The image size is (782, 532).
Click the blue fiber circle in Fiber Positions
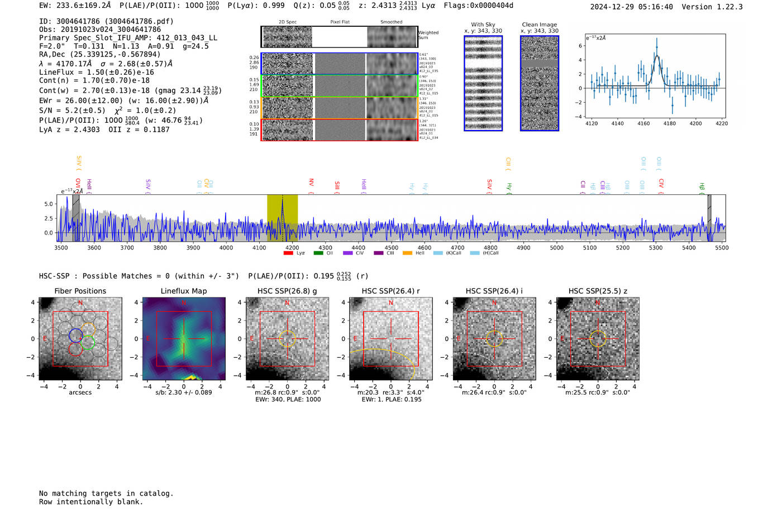(76, 335)
